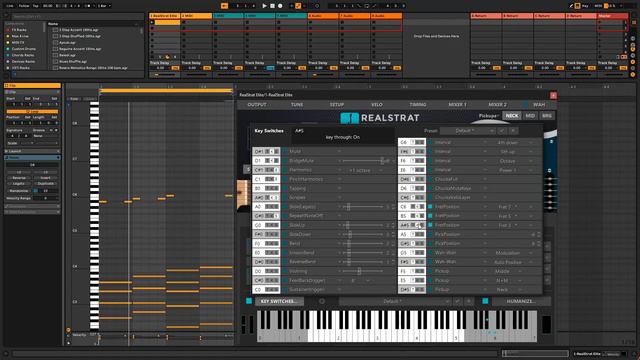Select the NECK pickup button

(512, 116)
